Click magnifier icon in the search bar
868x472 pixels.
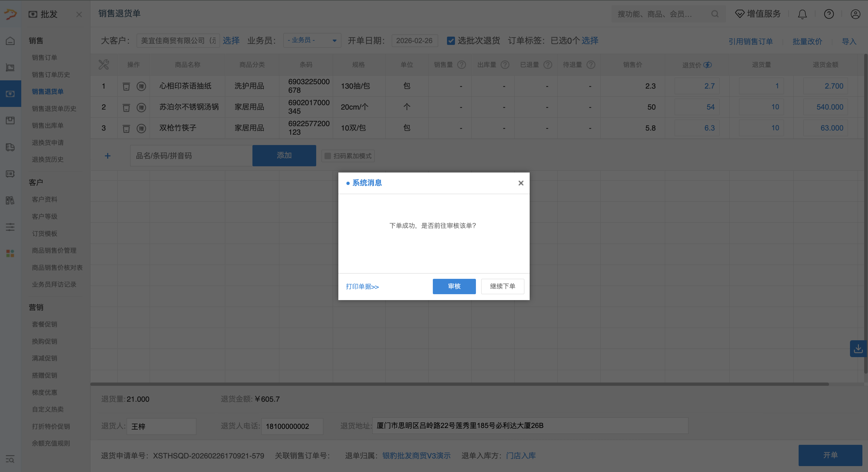point(715,14)
